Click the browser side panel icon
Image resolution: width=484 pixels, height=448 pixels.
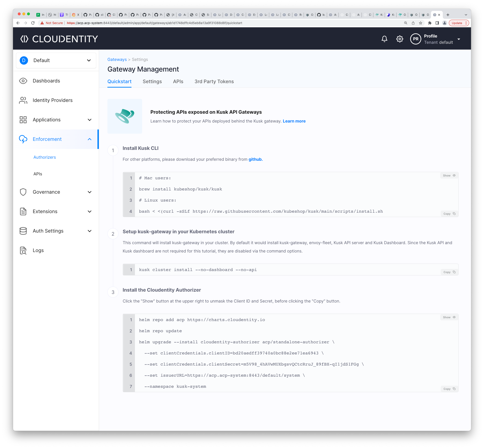click(x=437, y=23)
